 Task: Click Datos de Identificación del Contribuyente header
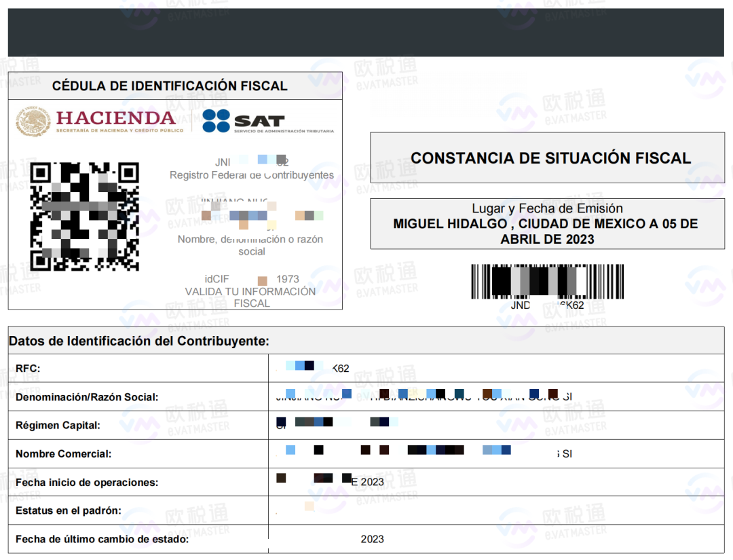tap(139, 341)
